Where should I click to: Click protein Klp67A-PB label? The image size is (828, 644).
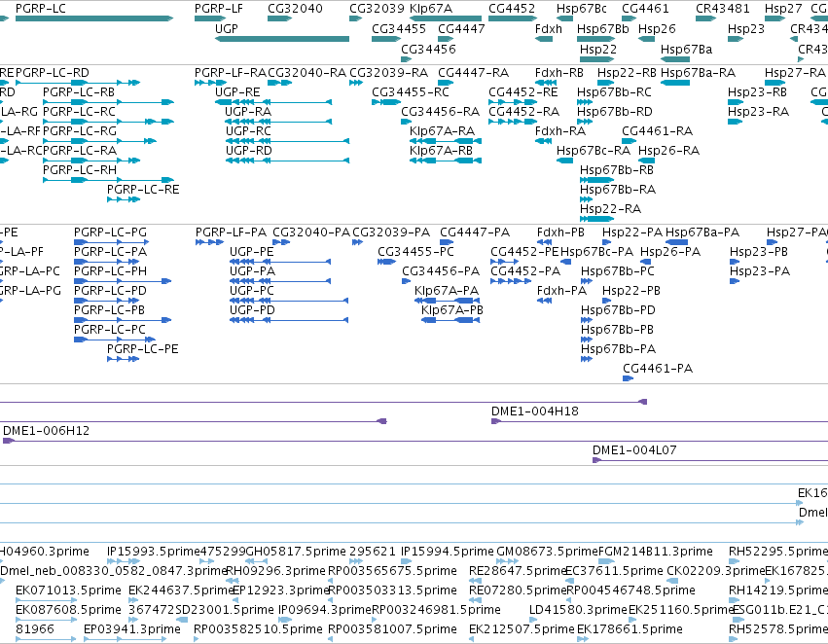(452, 310)
